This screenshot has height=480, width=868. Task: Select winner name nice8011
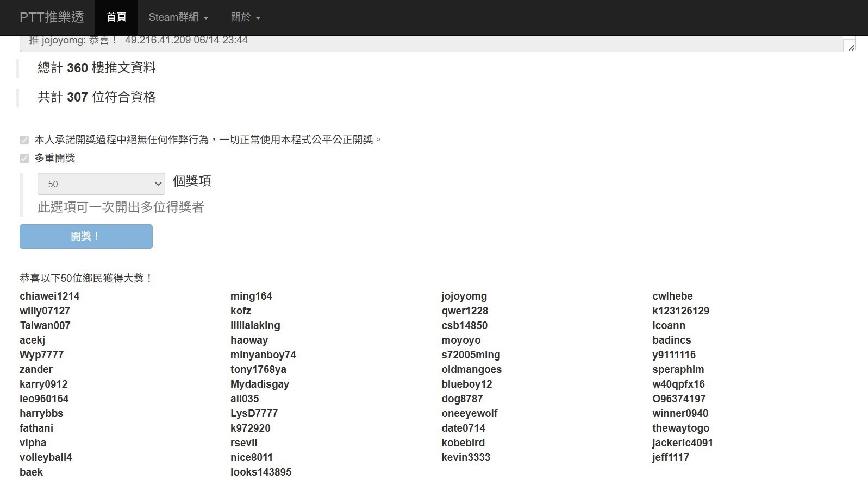(x=252, y=458)
